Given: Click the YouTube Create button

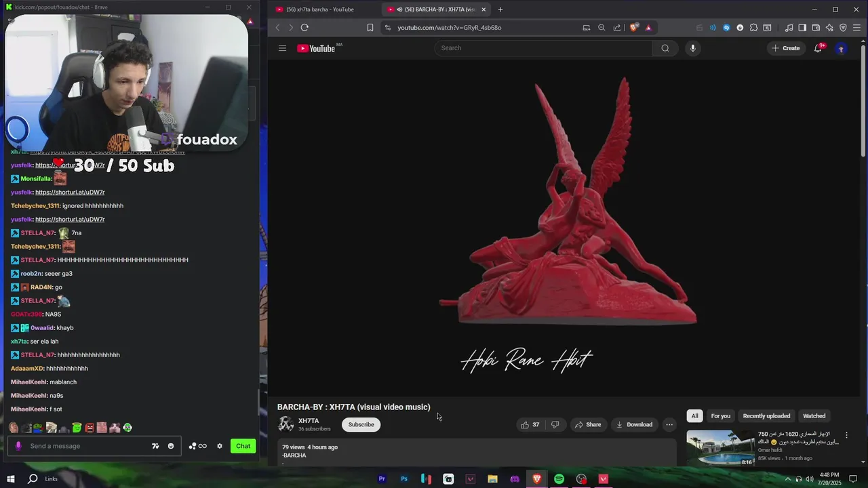Looking at the screenshot, I should 785,48.
